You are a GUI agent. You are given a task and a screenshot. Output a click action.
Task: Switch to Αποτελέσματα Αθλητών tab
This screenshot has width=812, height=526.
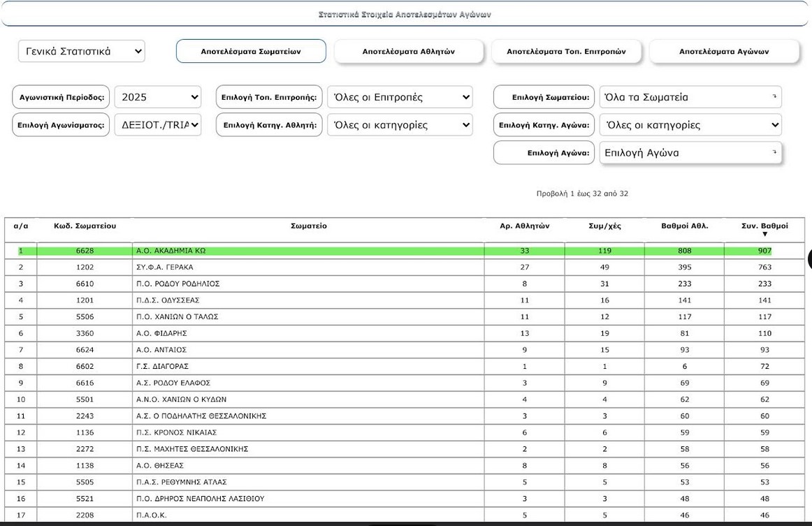[x=408, y=51]
